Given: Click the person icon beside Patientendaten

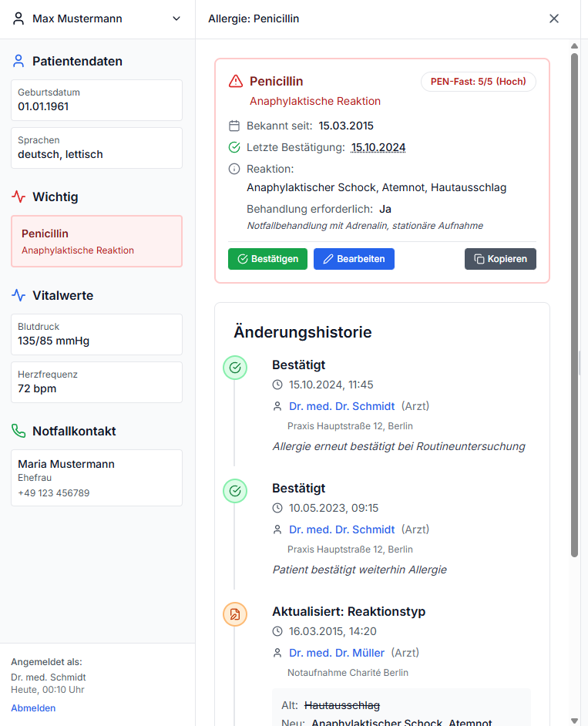Looking at the screenshot, I should click(18, 61).
